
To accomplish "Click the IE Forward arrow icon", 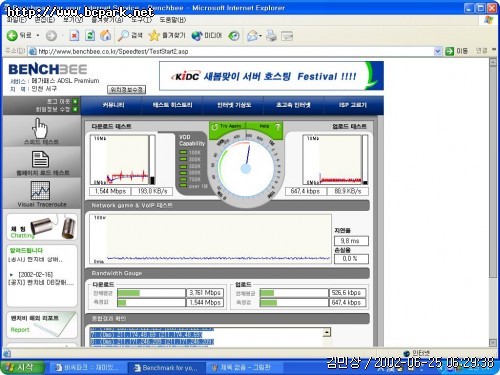I will click(51, 35).
